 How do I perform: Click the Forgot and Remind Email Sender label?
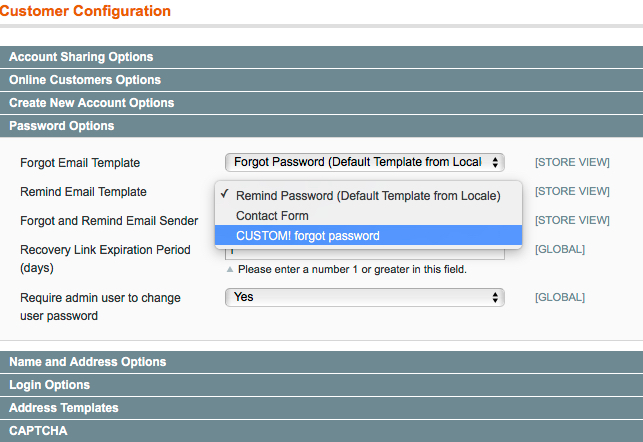coord(109,221)
